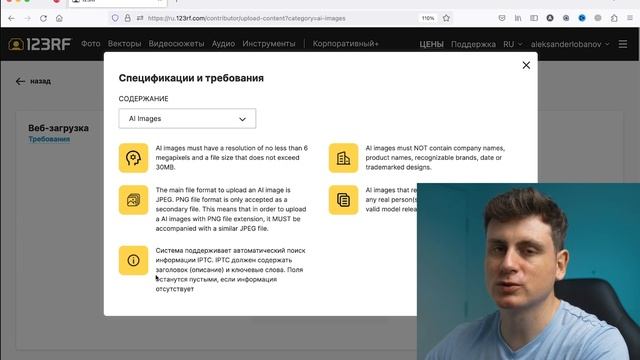Click the 123RF logo
640x360 pixels.
point(40,44)
